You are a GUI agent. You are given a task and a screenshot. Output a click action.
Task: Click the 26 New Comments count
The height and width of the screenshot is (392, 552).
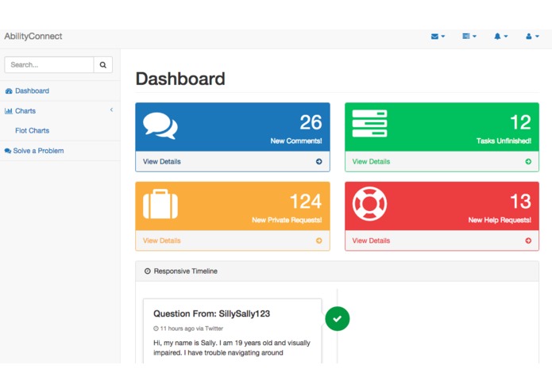click(x=311, y=122)
